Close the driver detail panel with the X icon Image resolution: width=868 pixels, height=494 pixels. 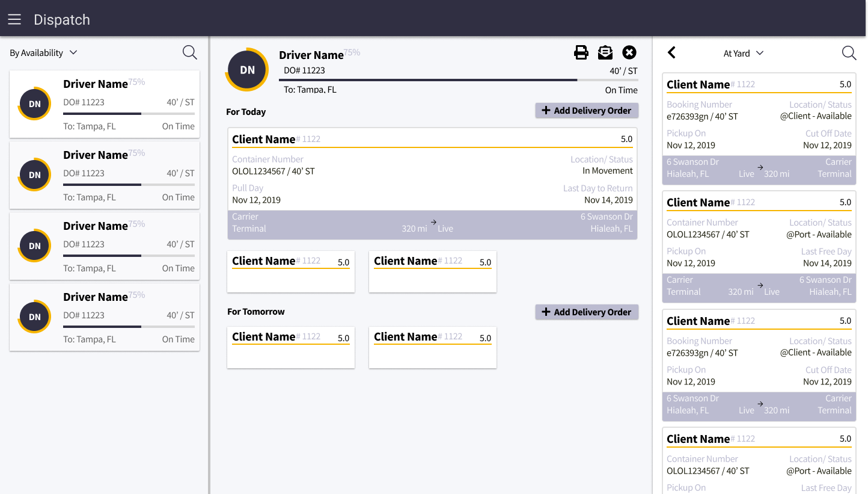pos(629,52)
